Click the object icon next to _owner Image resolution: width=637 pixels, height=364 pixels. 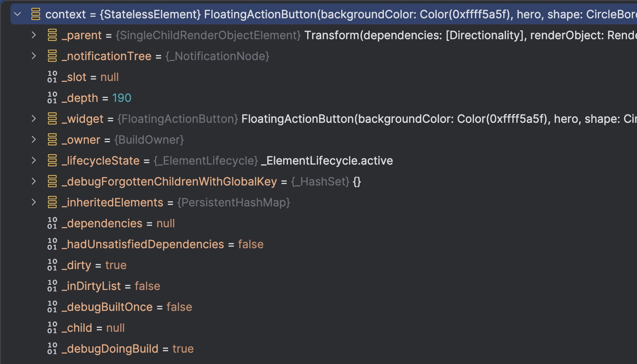tap(52, 139)
